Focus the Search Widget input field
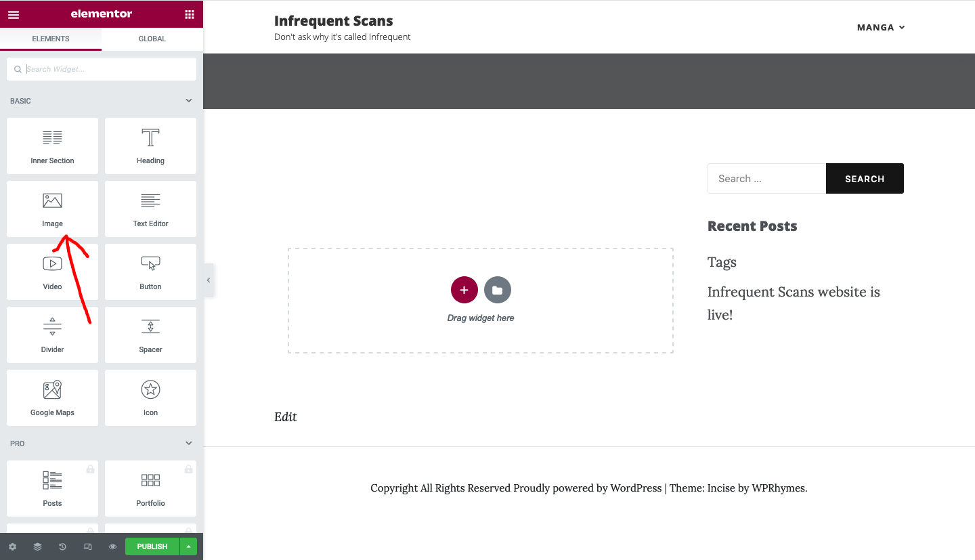This screenshot has height=560, width=975. coord(102,69)
